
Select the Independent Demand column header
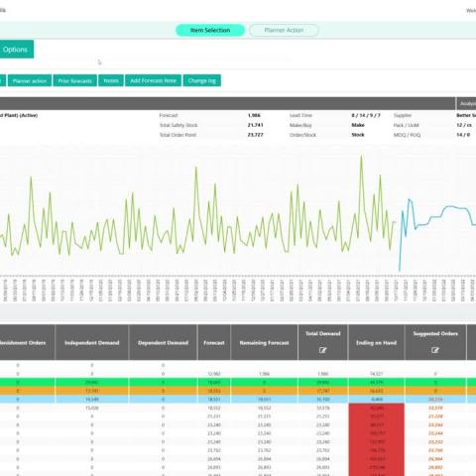[92, 343]
